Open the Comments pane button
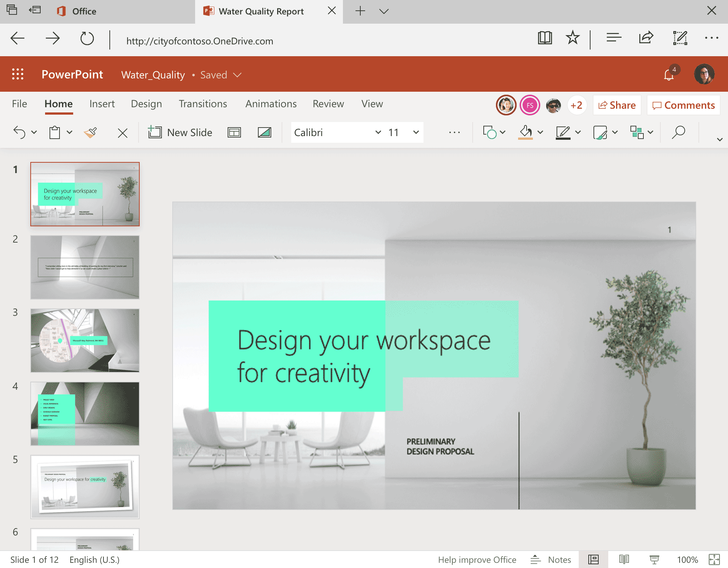Image resolution: width=728 pixels, height=568 pixels. click(683, 105)
